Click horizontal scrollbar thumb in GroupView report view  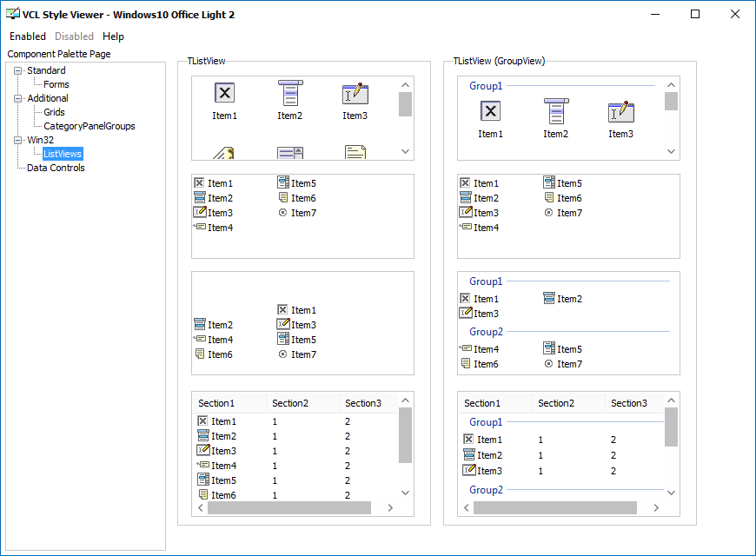555,507
